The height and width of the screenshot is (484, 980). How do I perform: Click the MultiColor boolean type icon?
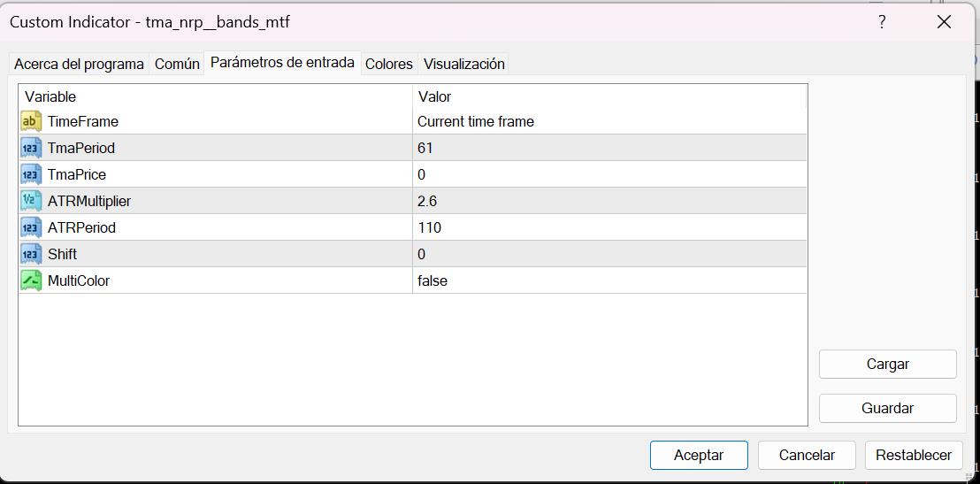coord(31,280)
